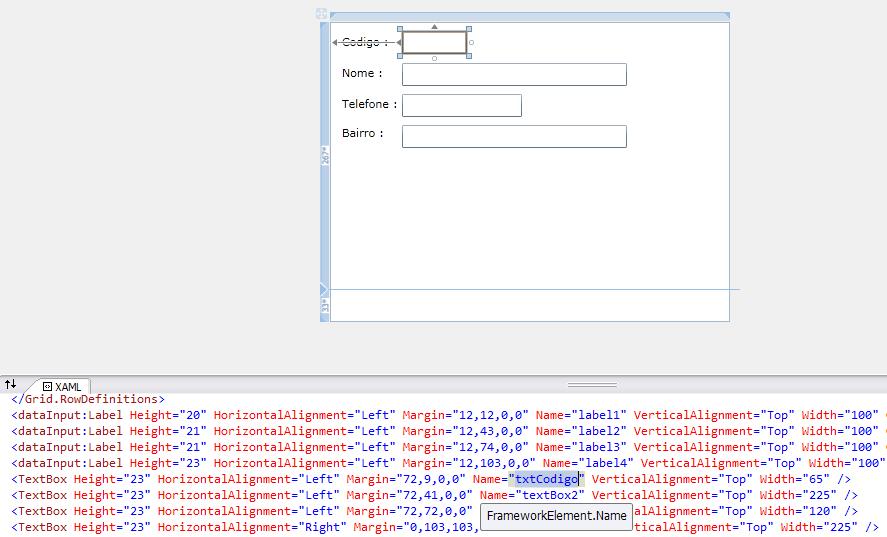887x537 pixels.
Task: Select the Telefone text box in designer
Action: click(461, 105)
